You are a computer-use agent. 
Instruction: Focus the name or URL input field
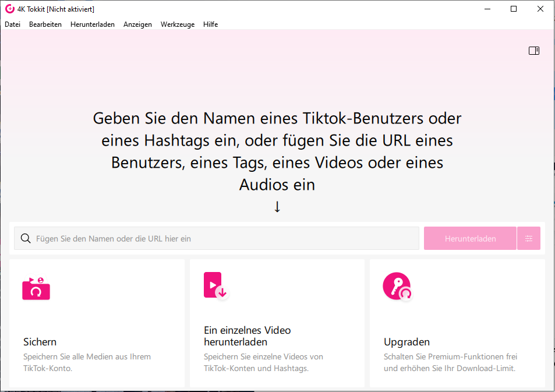217,238
